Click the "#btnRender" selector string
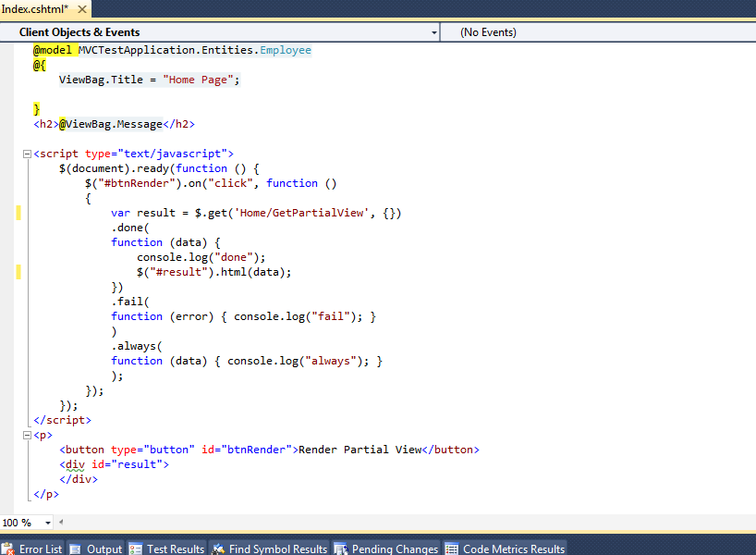 (137, 183)
